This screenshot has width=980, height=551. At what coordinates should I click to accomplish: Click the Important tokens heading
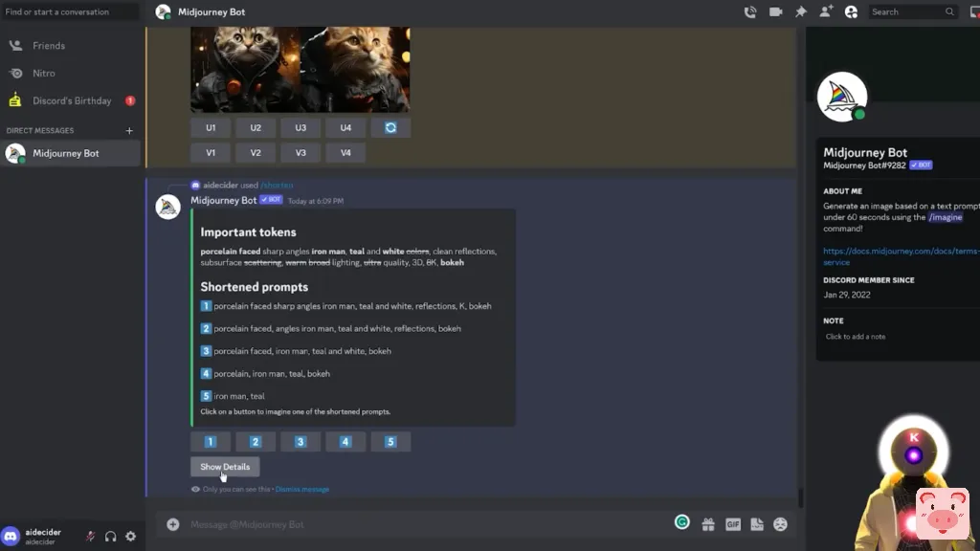point(248,231)
